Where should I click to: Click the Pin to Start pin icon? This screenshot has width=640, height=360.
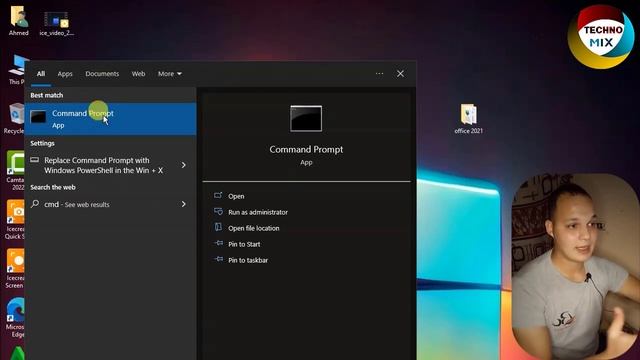coord(218,243)
